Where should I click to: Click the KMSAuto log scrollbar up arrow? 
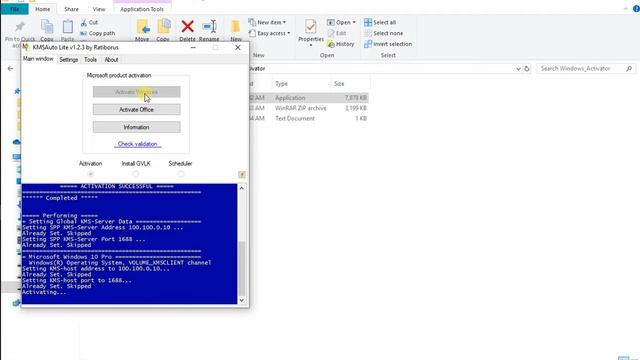pos(242,188)
